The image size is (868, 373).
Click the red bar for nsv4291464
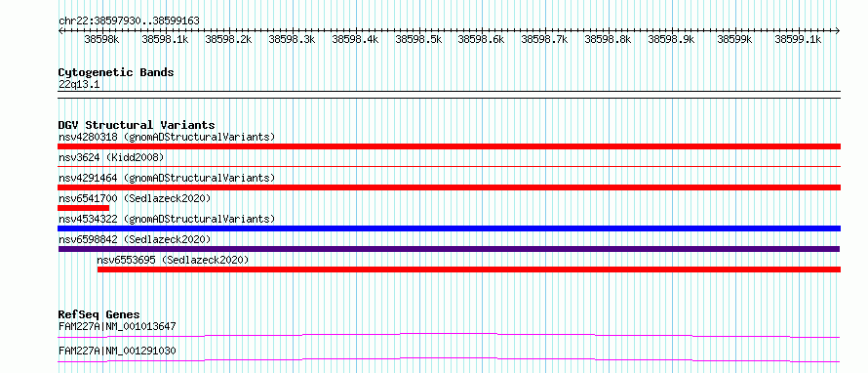[449, 187]
